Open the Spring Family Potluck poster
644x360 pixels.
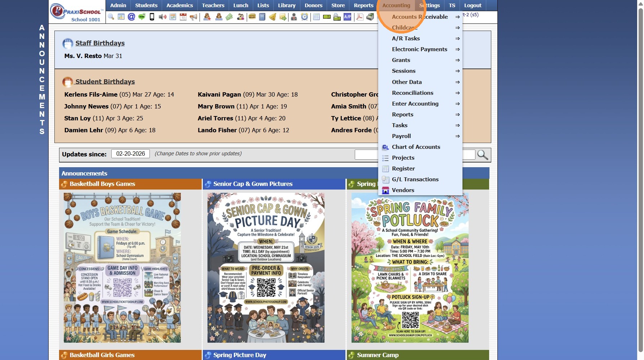[x=410, y=268]
